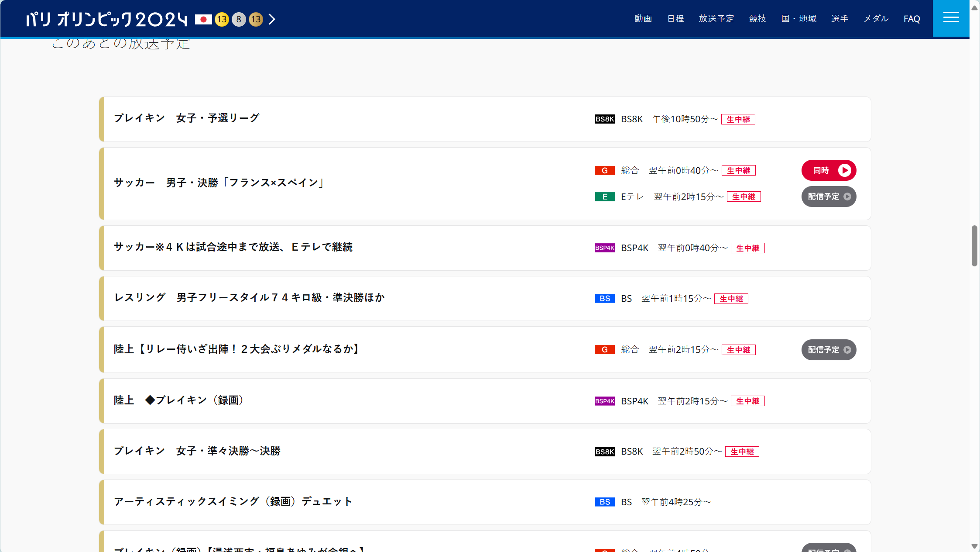Open the FAQ link
This screenshot has width=980, height=552.
tap(912, 19)
